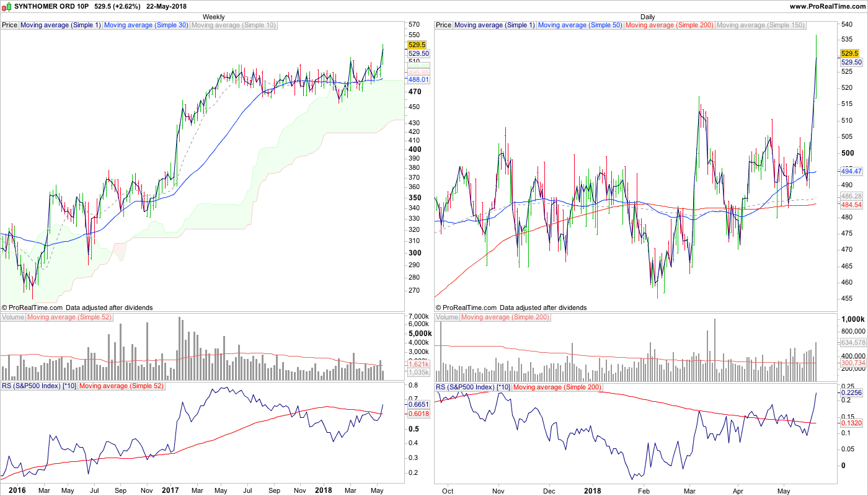The height and width of the screenshot is (496, 868).
Task: Click the 1,000k label on Daily volume axis
Action: click(854, 319)
